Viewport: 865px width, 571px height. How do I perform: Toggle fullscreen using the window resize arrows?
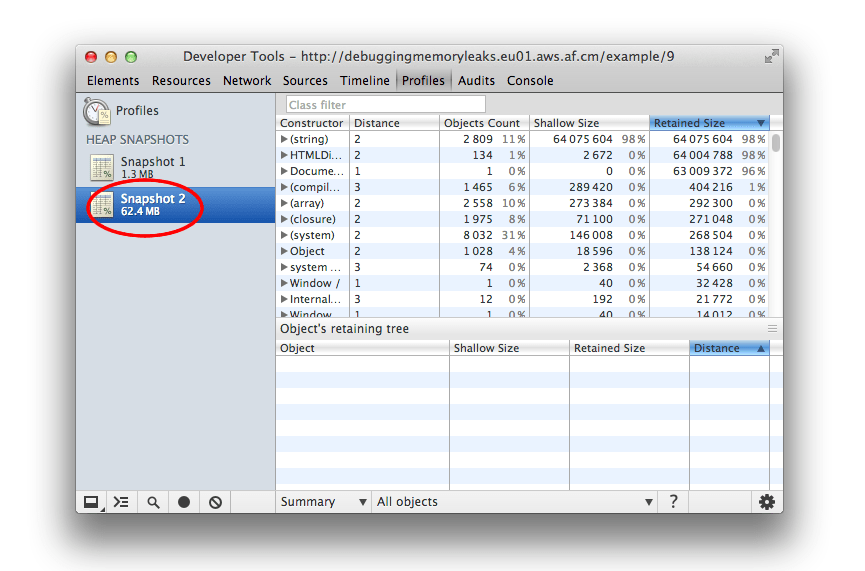(771, 57)
